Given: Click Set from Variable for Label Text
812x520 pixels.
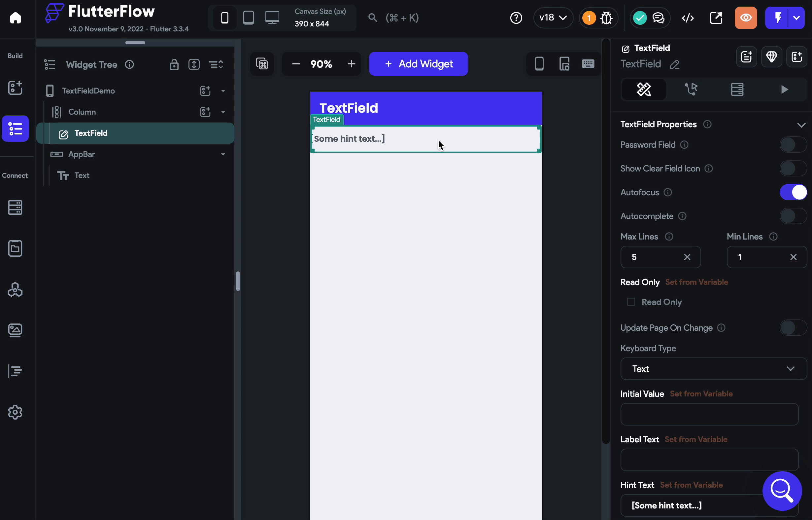Looking at the screenshot, I should pos(695,439).
